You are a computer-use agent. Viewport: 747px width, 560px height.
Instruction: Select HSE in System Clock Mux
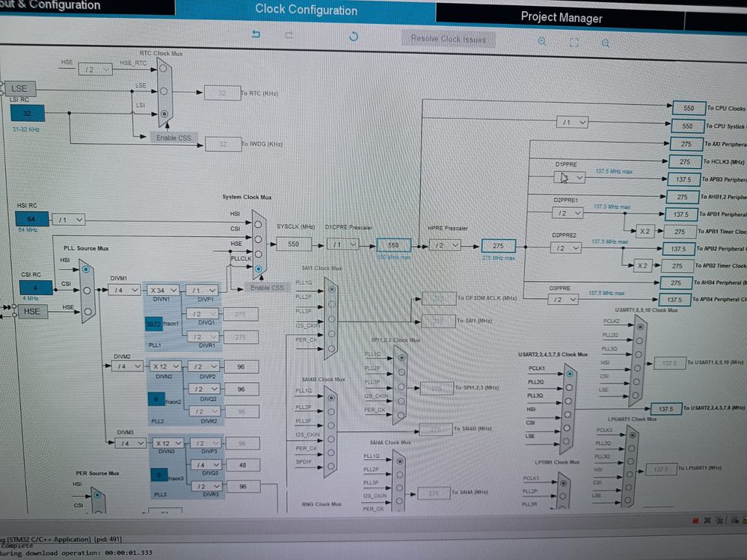tap(258, 253)
